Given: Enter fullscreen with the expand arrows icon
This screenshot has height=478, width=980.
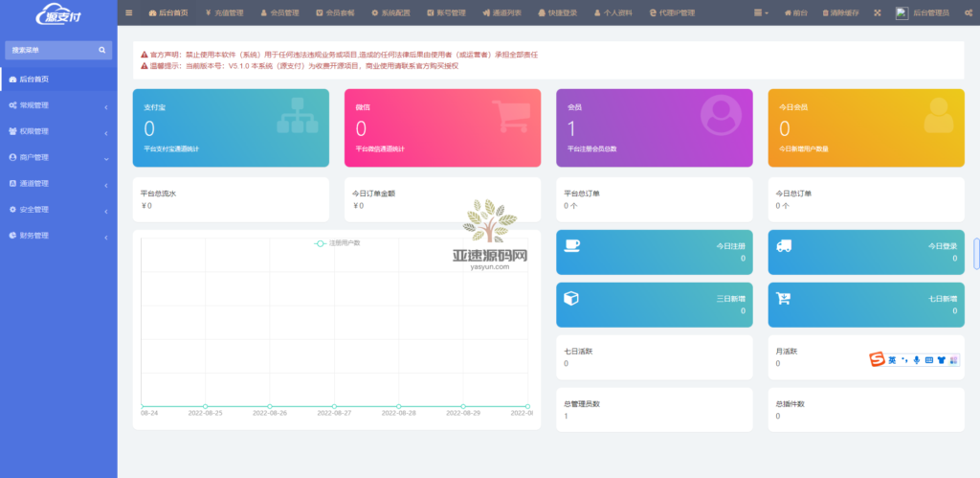Looking at the screenshot, I should (878, 12).
